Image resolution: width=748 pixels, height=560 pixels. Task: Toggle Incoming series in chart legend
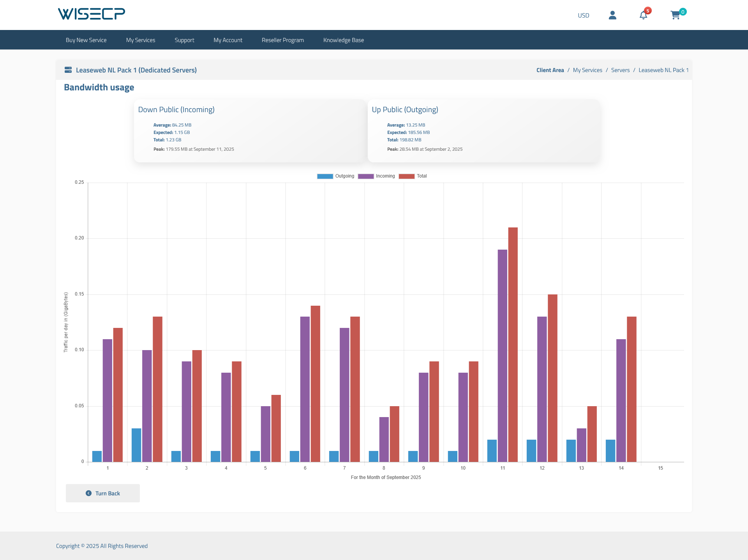[385, 176]
